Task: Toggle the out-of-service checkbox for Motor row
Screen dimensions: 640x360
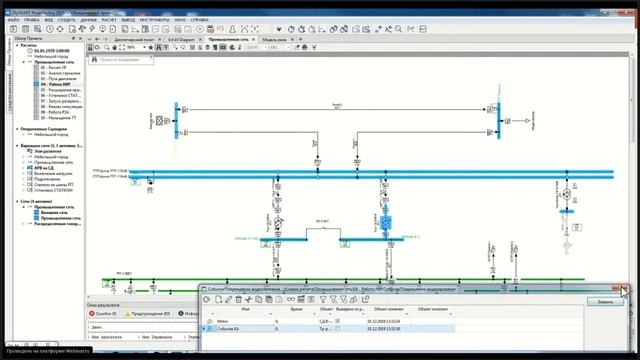Action: (x=338, y=321)
